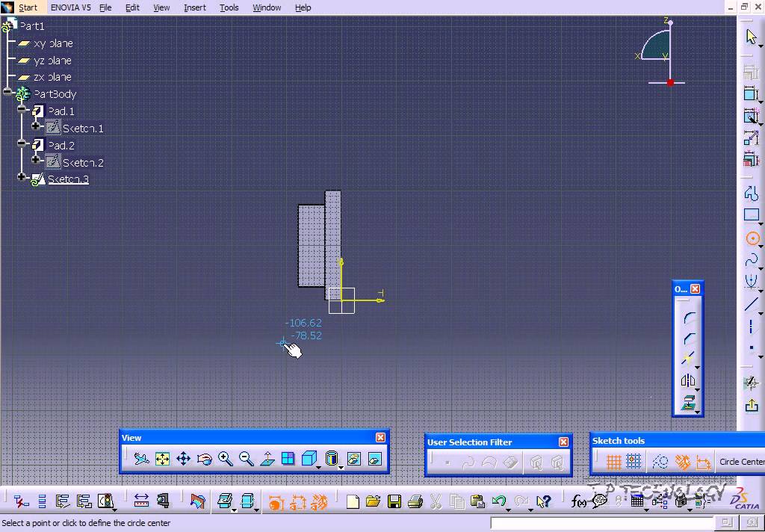Click the Print icon
The image size is (765, 532).
pos(415,501)
